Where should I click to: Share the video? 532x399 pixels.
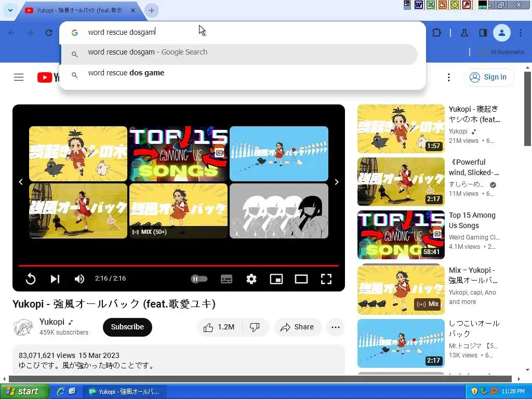coord(297,327)
